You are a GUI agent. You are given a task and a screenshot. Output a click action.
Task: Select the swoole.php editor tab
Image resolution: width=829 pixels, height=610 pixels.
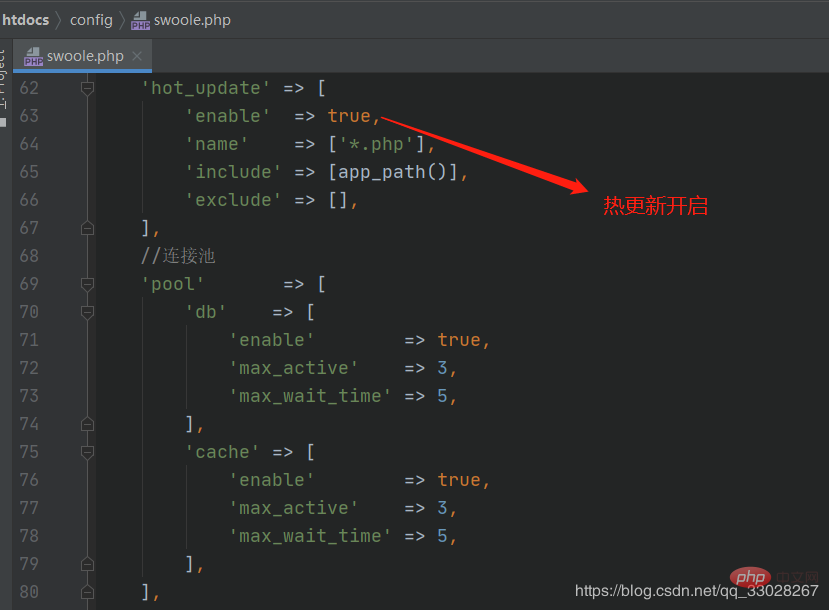85,56
